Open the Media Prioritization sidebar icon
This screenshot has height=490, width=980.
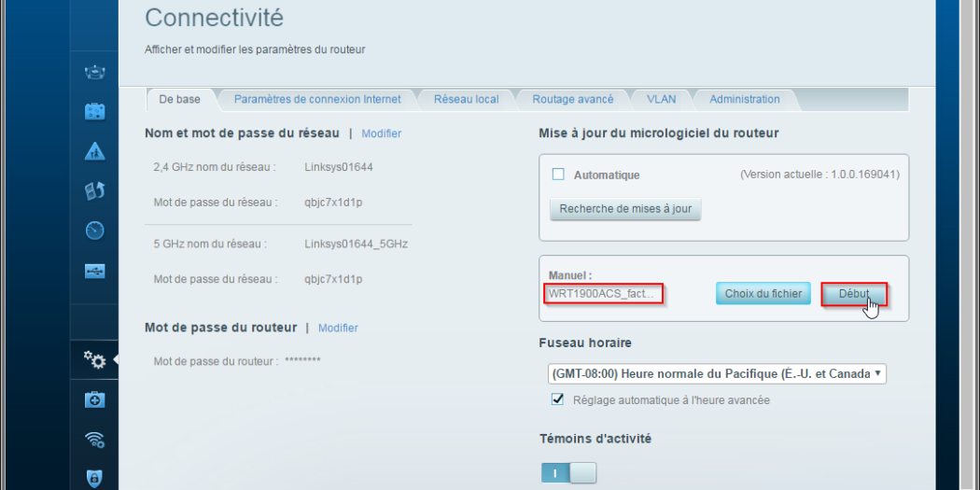(95, 191)
